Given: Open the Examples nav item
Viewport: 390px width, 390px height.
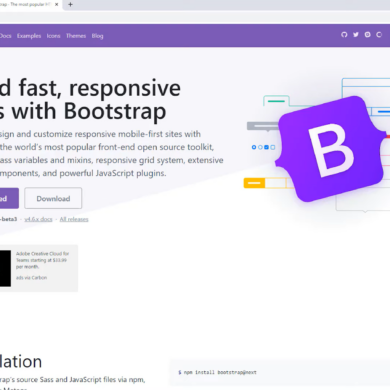Looking at the screenshot, I should pos(29,36).
